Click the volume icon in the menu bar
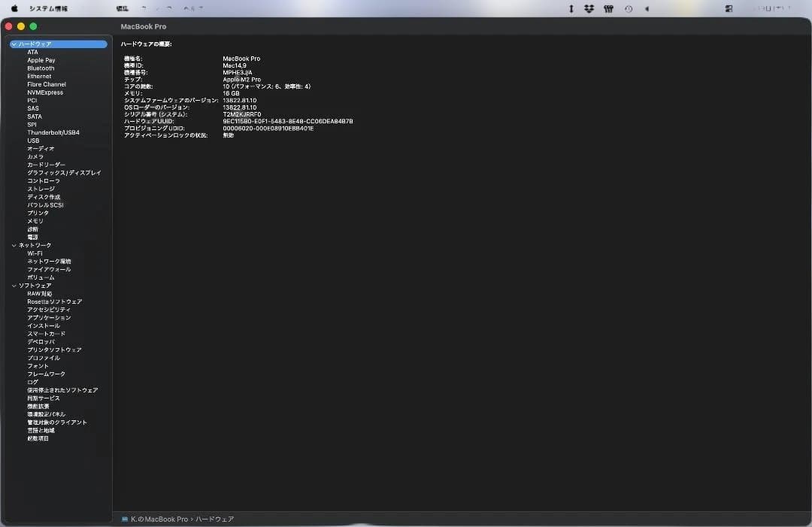Image resolution: width=812 pixels, height=527 pixels. [x=647, y=8]
